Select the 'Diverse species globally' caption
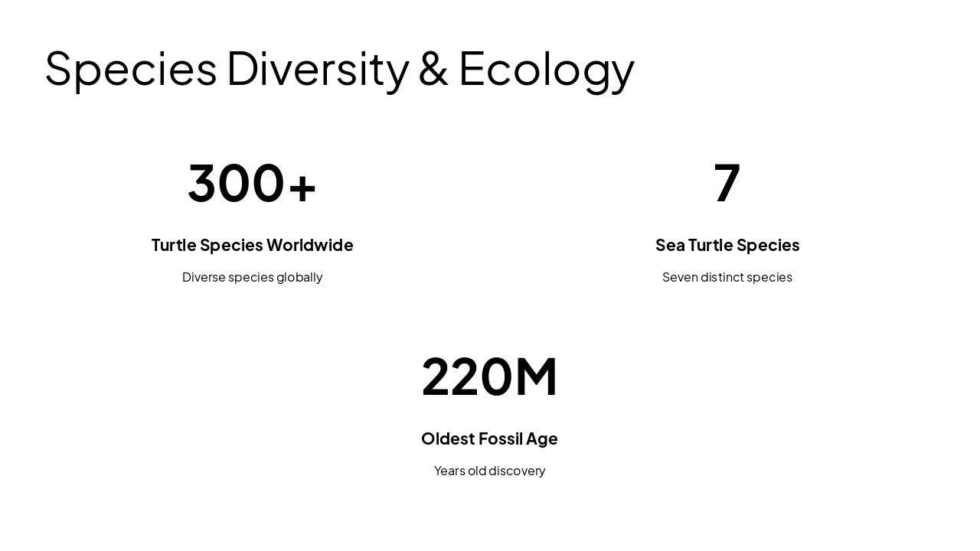 pyautogui.click(x=252, y=277)
